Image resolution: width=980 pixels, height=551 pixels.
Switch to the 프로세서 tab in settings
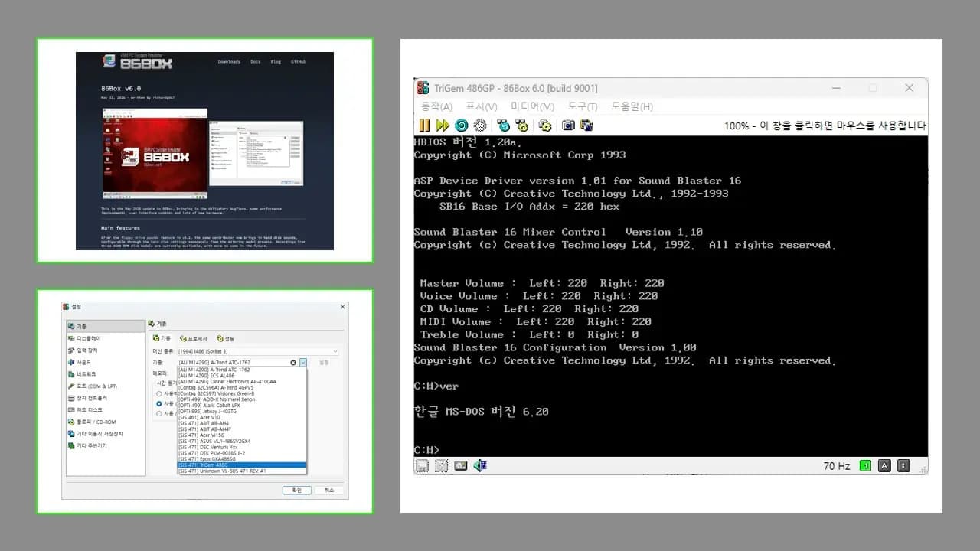click(x=194, y=338)
